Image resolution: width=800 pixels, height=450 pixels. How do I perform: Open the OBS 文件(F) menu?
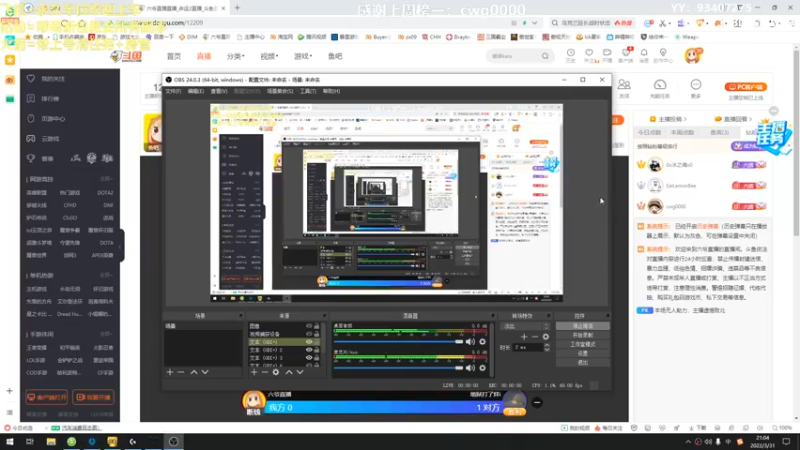173,91
